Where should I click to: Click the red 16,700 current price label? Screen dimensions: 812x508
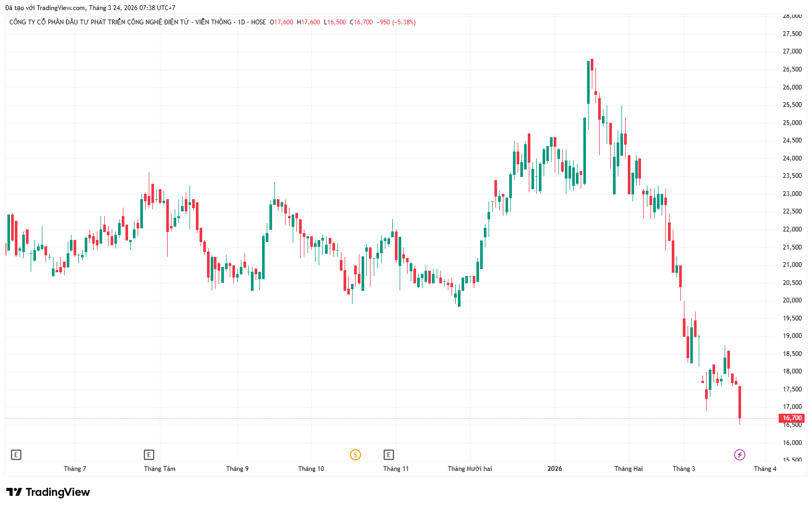(x=792, y=418)
